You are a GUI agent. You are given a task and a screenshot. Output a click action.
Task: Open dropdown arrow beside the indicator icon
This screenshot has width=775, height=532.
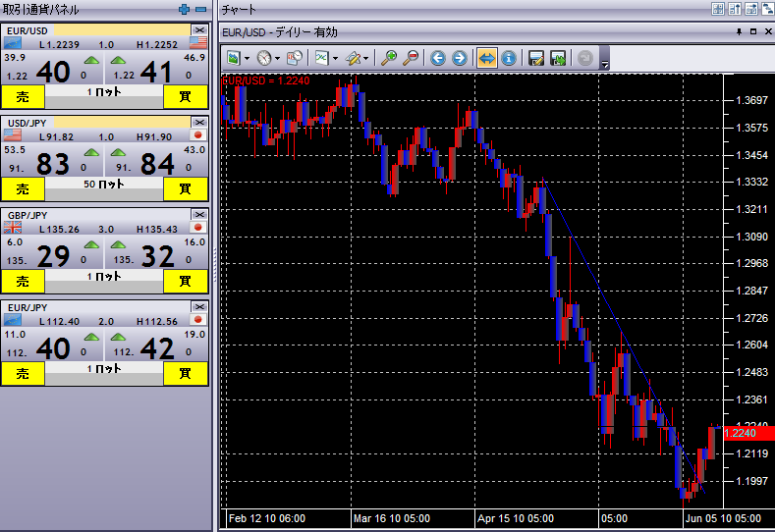336,58
